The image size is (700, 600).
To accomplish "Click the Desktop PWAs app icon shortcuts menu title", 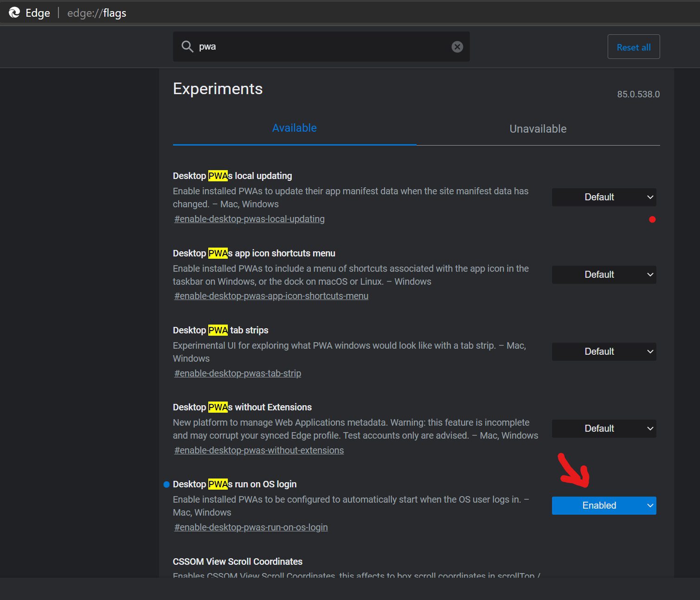I will click(x=254, y=253).
